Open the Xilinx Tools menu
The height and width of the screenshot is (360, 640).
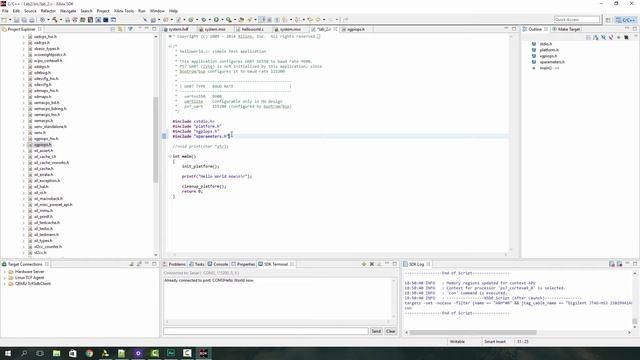click(124, 11)
